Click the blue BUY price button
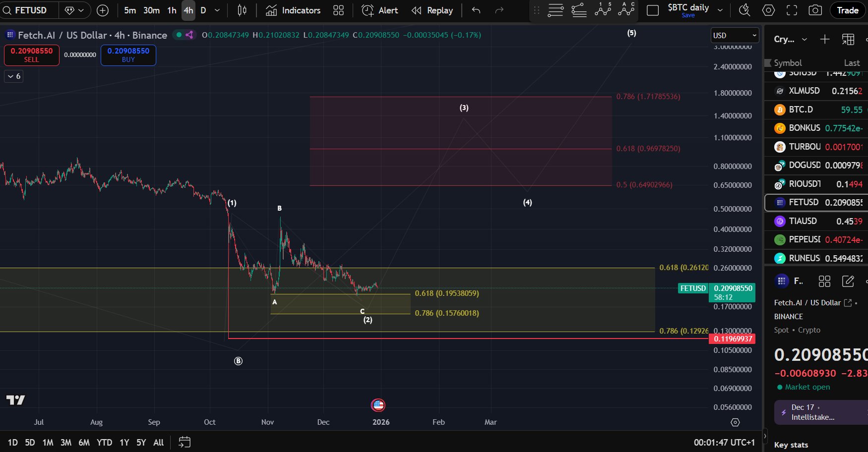The image size is (868, 452). 128,55
